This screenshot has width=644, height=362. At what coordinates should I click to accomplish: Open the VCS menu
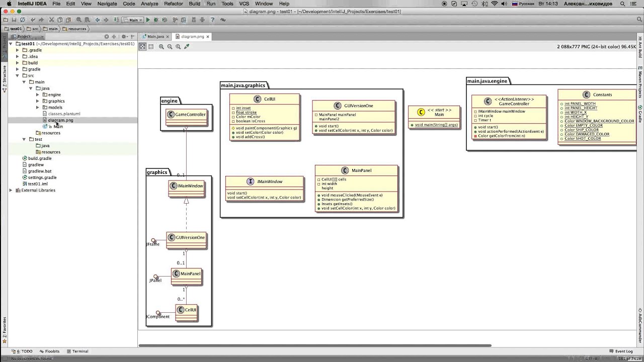244,4
